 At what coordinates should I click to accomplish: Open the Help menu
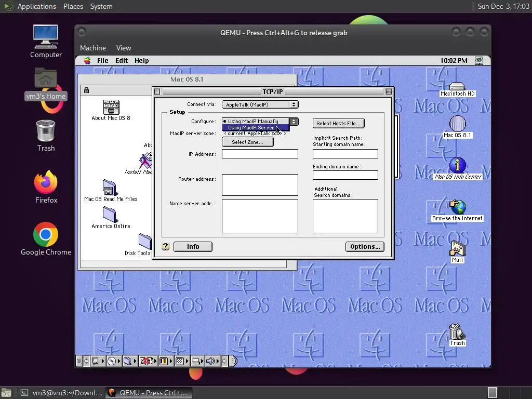[x=141, y=60]
